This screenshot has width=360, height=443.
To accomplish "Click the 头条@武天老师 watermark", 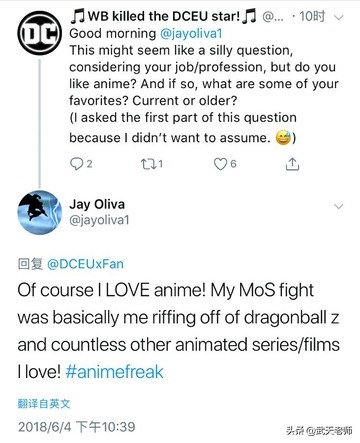I will tap(319, 430).
